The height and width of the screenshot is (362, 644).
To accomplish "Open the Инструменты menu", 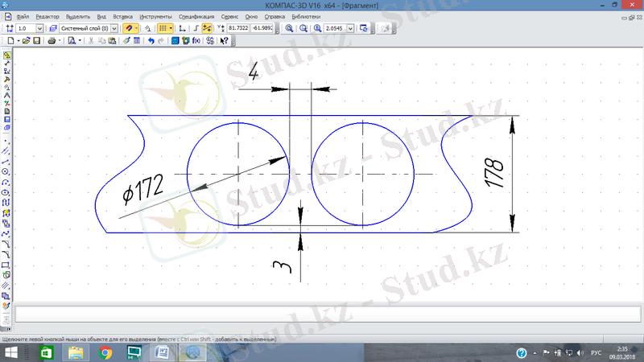I will [155, 17].
